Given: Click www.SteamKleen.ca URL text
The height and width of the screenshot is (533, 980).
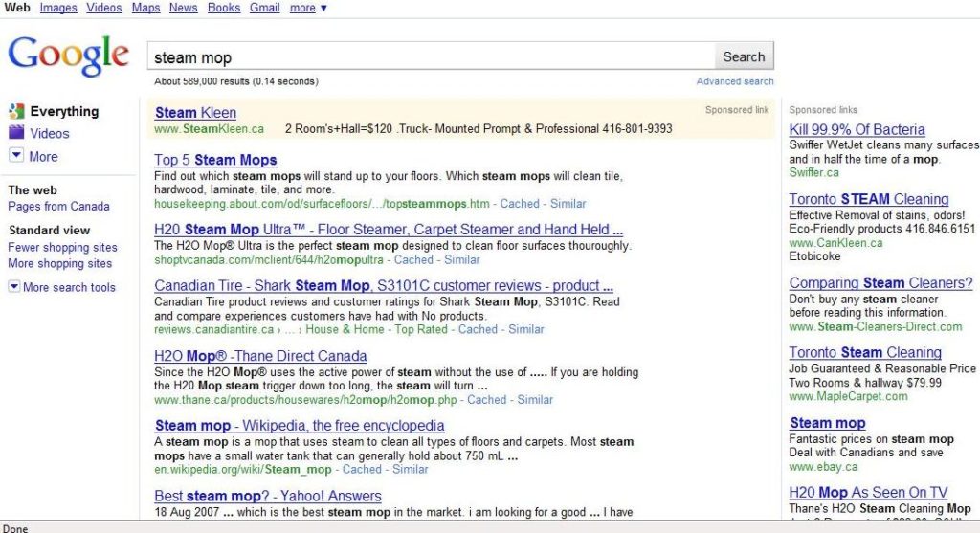Looking at the screenshot, I should tap(210, 129).
